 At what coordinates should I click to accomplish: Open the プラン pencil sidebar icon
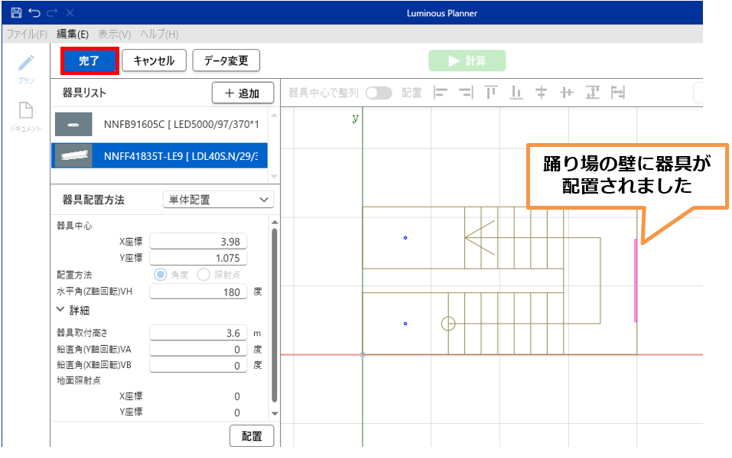tap(26, 66)
